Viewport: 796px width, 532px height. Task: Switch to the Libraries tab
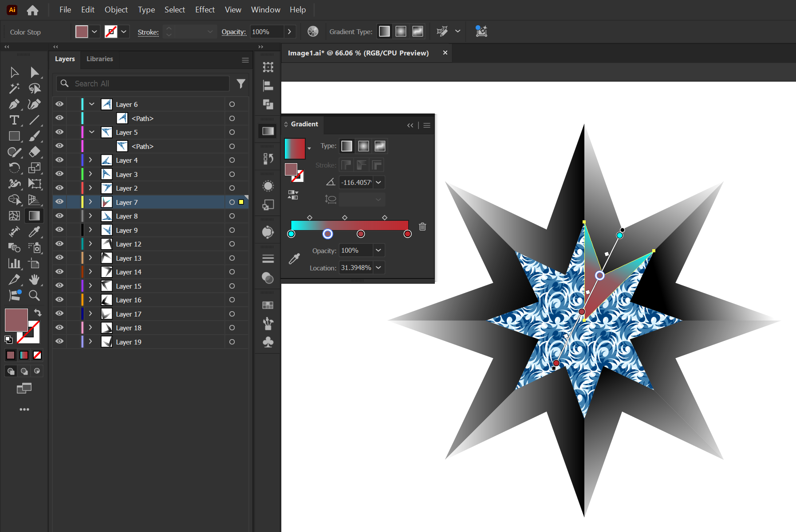pyautogui.click(x=99, y=59)
